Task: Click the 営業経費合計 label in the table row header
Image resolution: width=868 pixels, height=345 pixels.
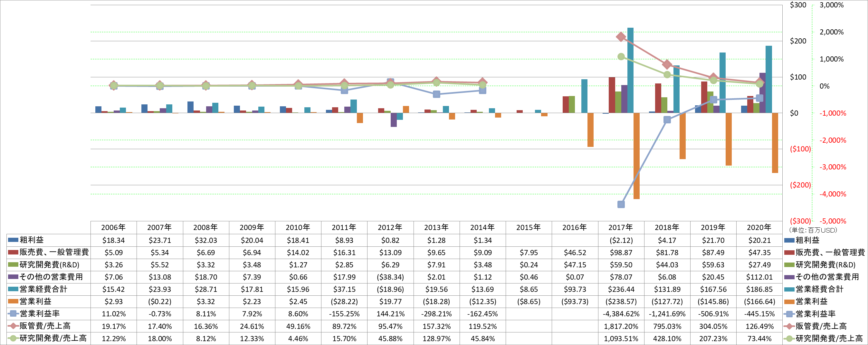Action: (43, 289)
